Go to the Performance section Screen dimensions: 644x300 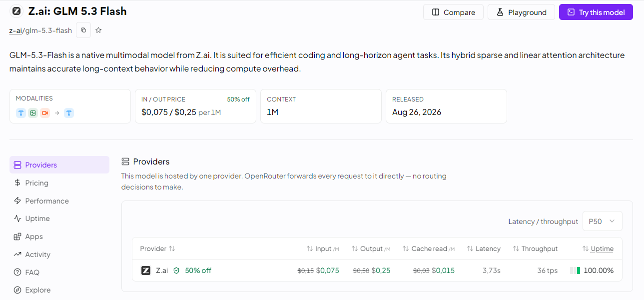pyautogui.click(x=59, y=201)
